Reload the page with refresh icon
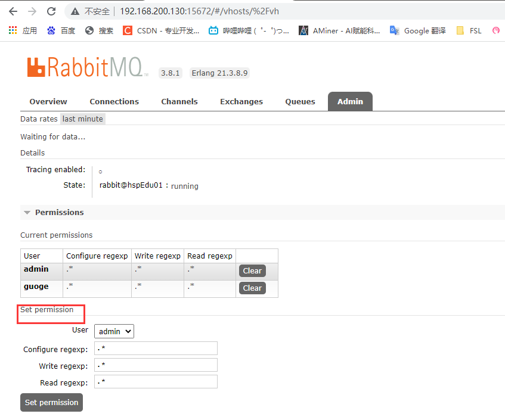The image size is (505, 420). pyautogui.click(x=51, y=11)
